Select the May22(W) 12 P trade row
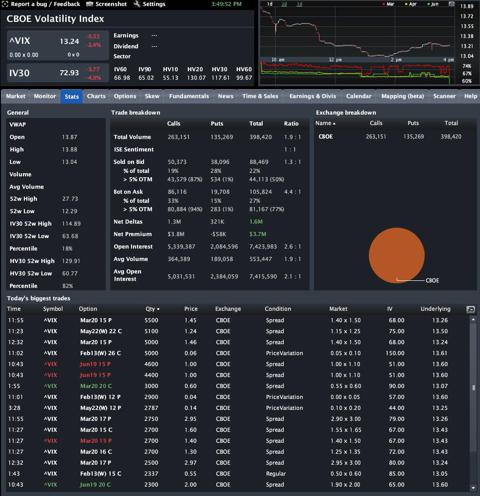The width and height of the screenshot is (480, 496). (x=237, y=408)
